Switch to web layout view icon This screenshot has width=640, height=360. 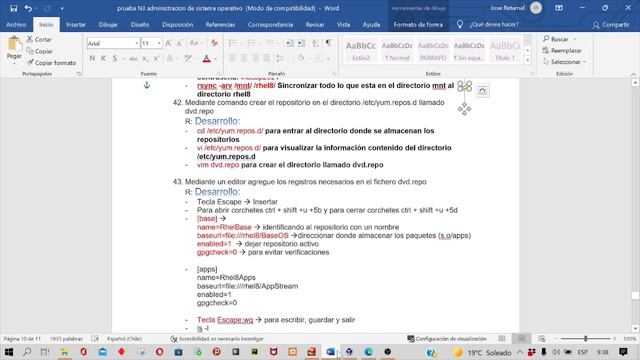pyautogui.click(x=542, y=339)
